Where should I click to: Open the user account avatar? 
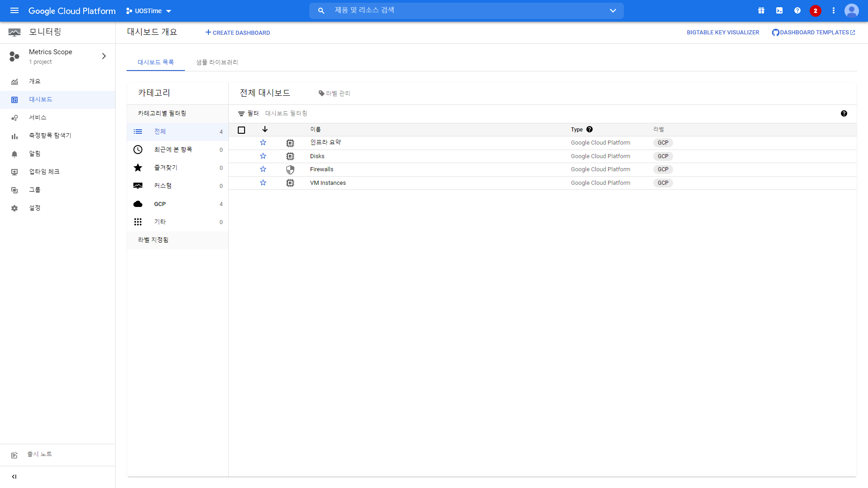click(852, 11)
